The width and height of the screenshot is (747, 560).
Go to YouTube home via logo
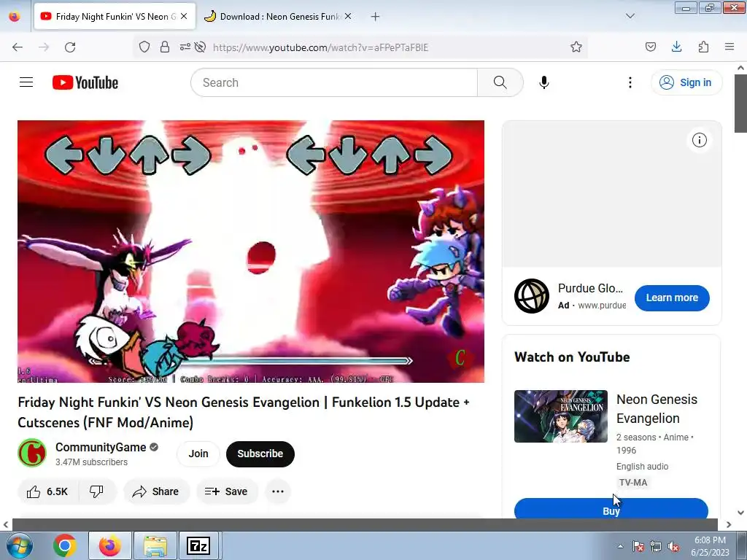tap(85, 82)
